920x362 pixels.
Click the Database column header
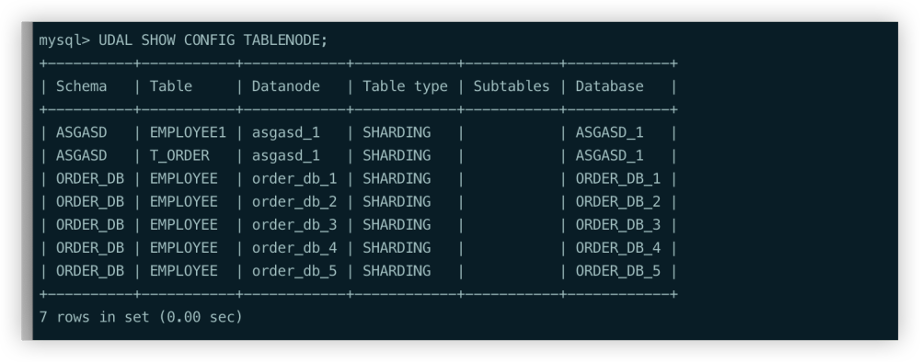tap(609, 86)
